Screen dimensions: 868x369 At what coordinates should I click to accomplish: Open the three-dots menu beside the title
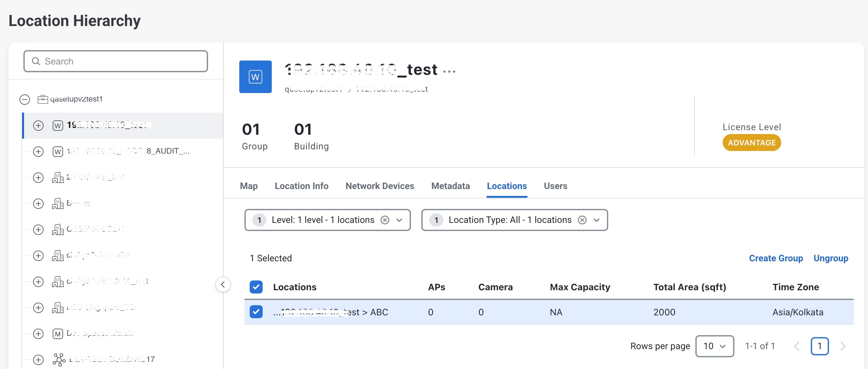click(449, 71)
